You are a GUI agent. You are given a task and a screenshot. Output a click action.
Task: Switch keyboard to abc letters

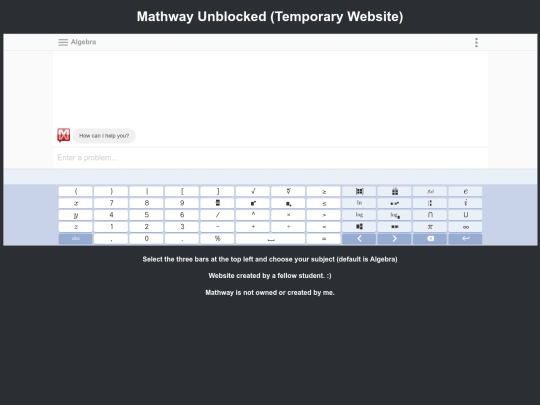click(75, 239)
